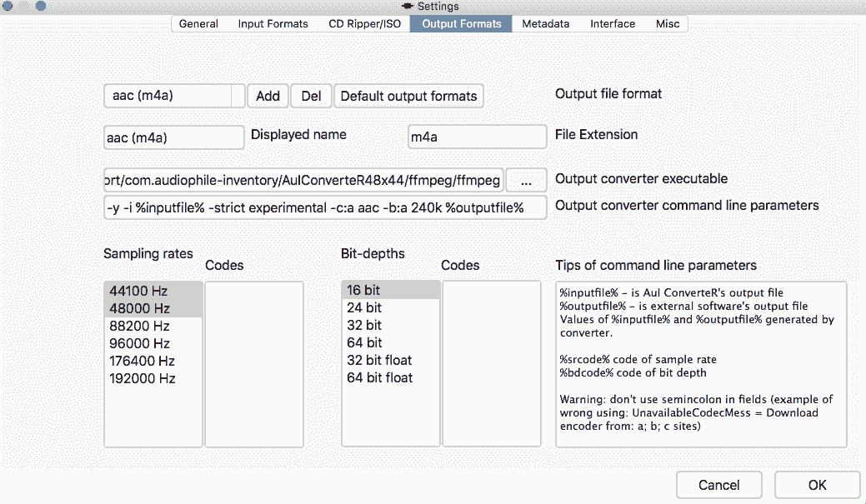The height and width of the screenshot is (504, 866).
Task: Switch to the General tab
Action: point(198,23)
